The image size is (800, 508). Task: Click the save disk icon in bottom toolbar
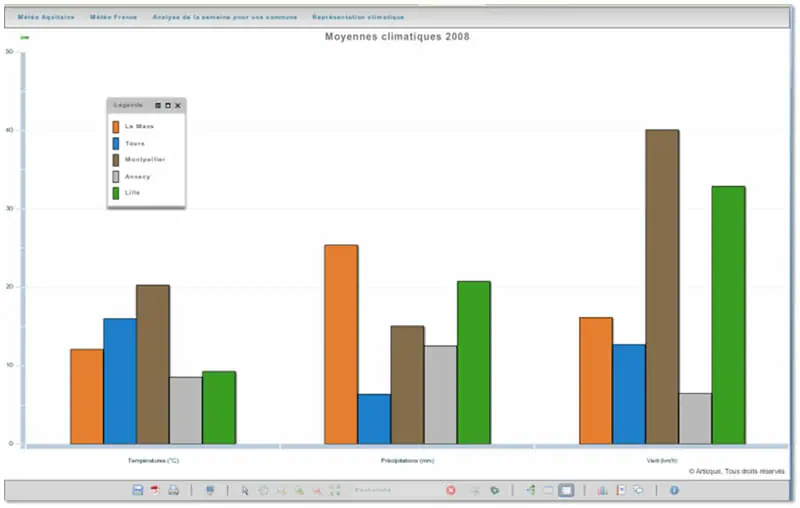138,490
